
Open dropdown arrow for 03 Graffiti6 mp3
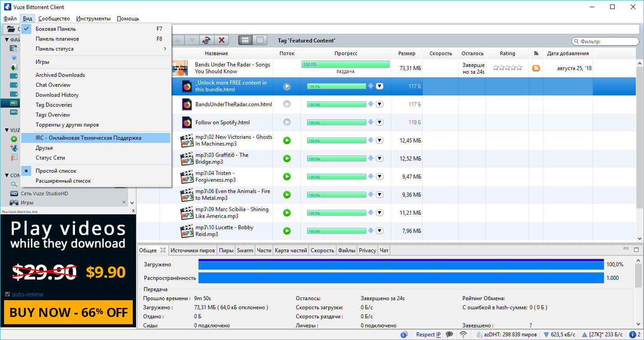[379, 159]
